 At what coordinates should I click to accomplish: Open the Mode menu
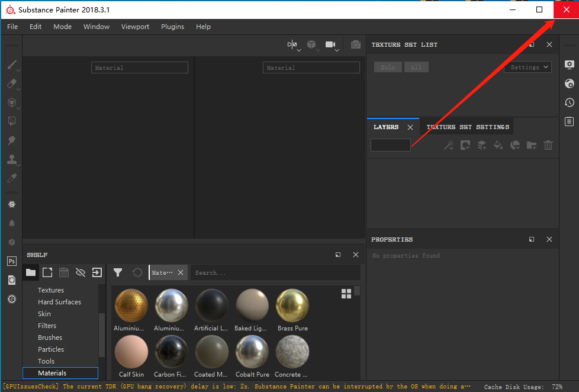click(62, 27)
